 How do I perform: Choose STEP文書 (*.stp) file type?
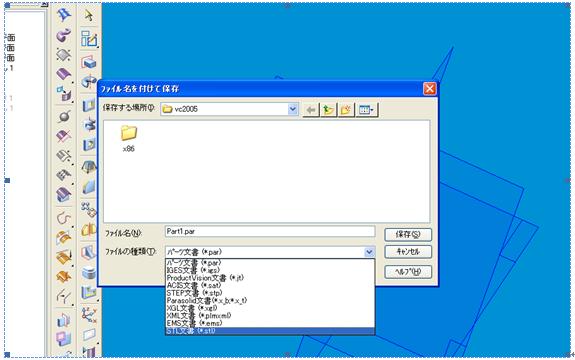[x=270, y=293]
